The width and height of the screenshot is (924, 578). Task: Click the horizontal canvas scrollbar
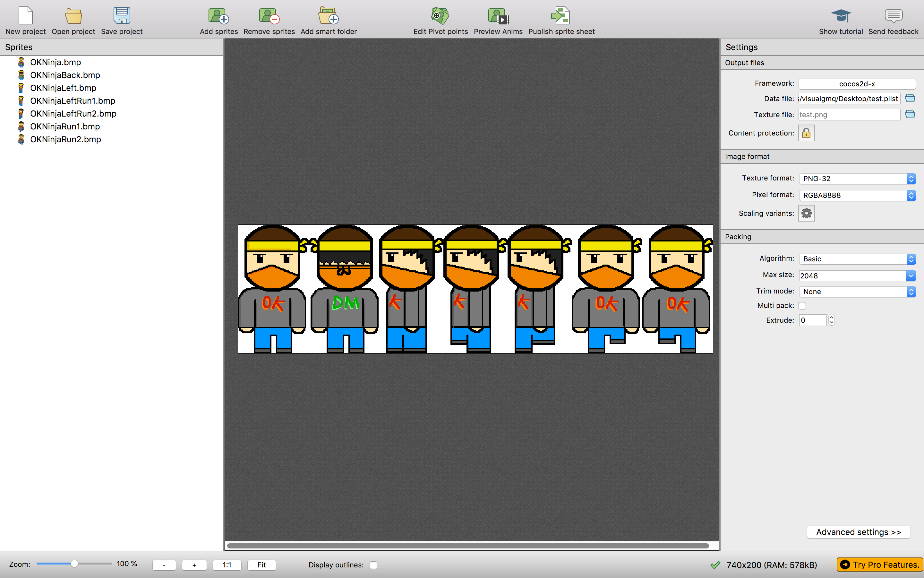[x=468, y=546]
